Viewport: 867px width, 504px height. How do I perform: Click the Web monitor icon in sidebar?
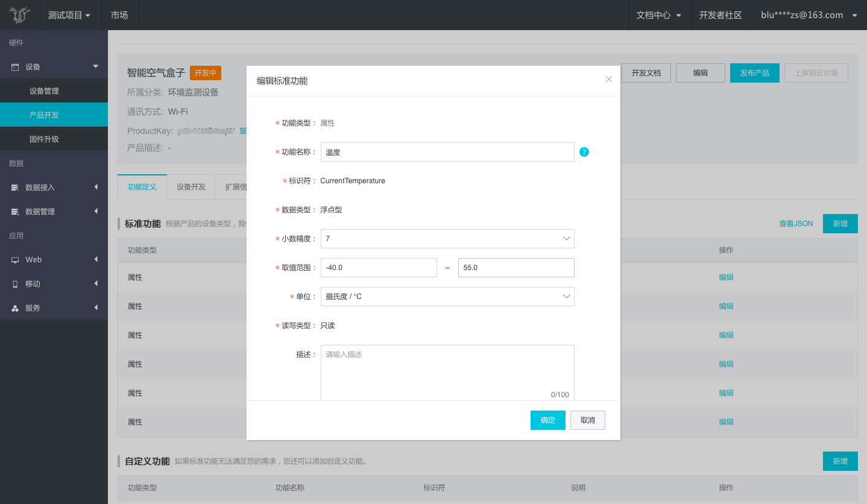[x=15, y=260]
